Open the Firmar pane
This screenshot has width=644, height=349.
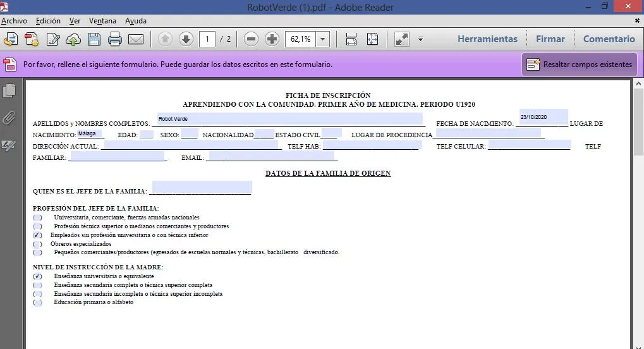[550, 39]
